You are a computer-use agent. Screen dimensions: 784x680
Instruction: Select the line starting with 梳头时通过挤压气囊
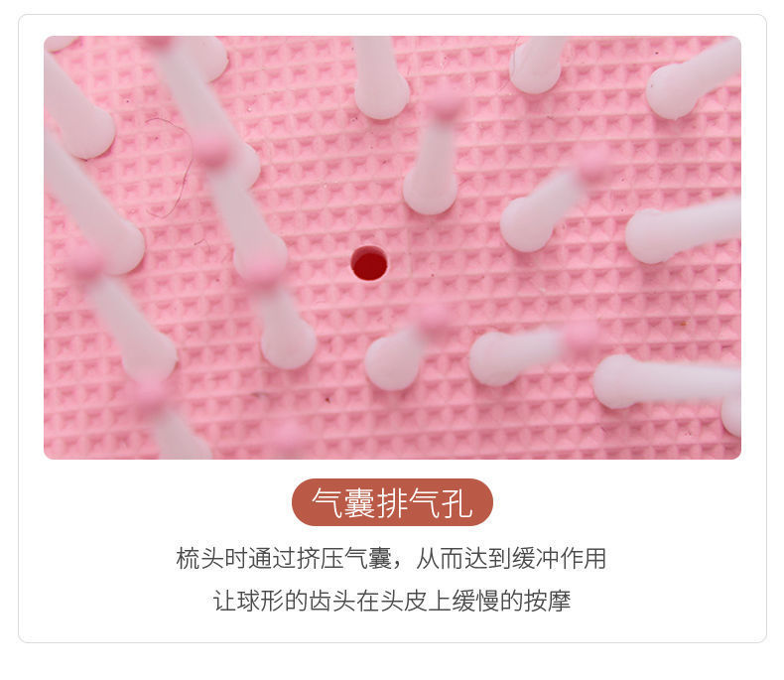(x=391, y=559)
